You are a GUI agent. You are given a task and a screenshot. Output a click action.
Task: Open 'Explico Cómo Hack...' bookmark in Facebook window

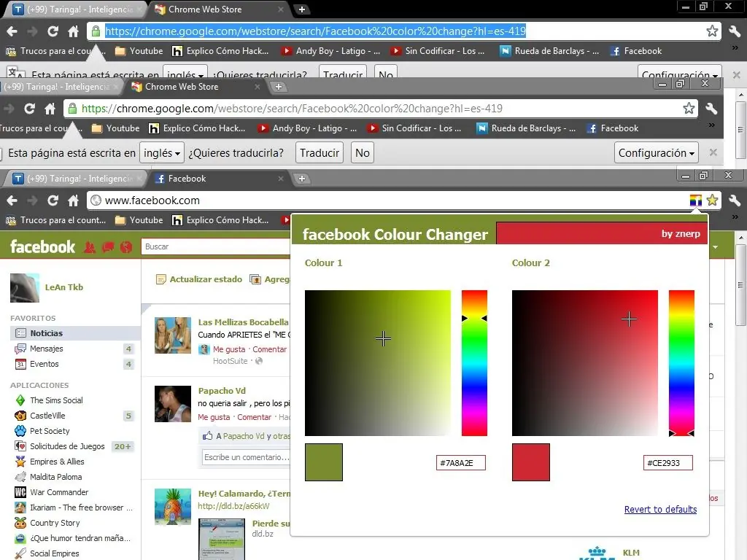pos(220,220)
